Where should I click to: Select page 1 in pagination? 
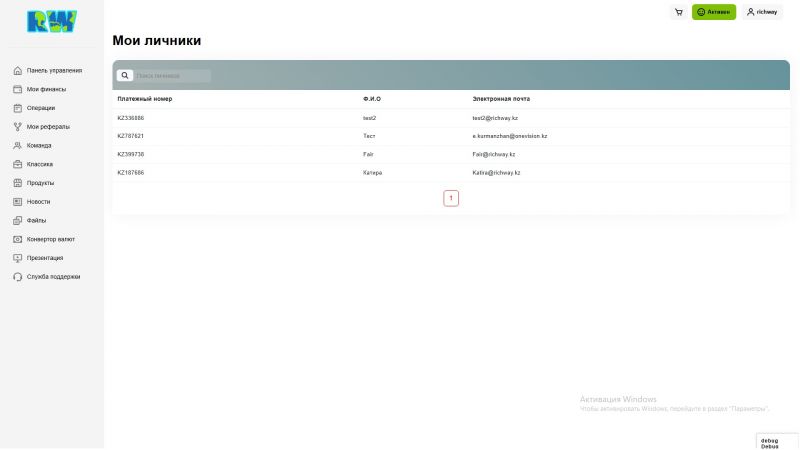451,198
